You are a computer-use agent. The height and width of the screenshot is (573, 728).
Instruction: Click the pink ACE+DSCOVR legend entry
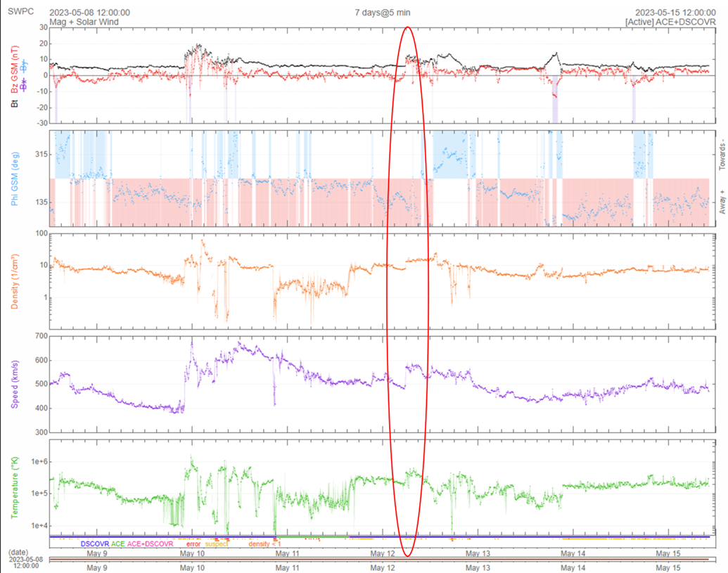click(x=150, y=544)
